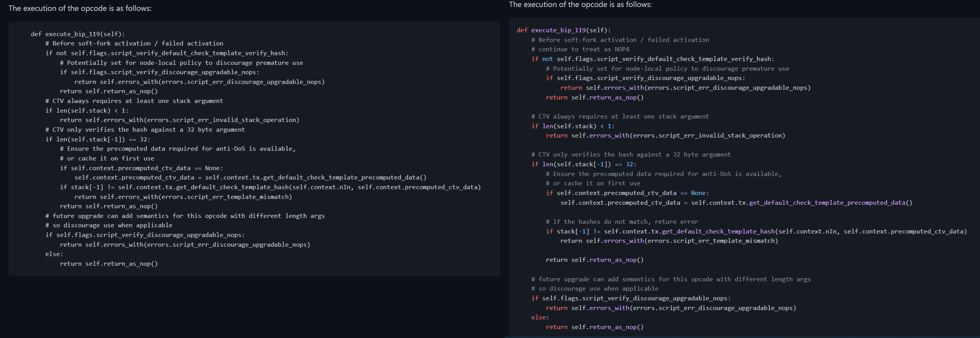Select "# so discourage use when applicable" in highlighted block
980x338 pixels.
point(595,289)
